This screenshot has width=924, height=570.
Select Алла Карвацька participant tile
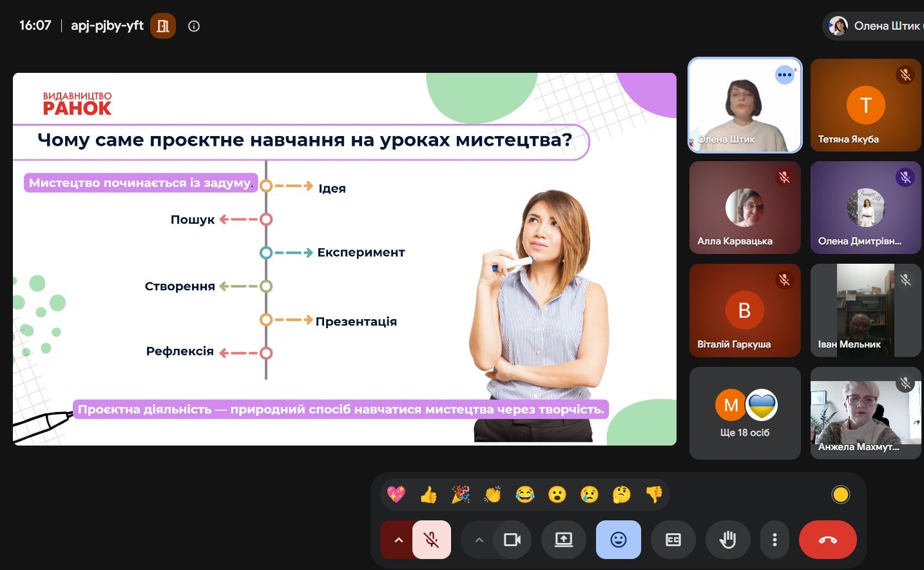point(745,208)
